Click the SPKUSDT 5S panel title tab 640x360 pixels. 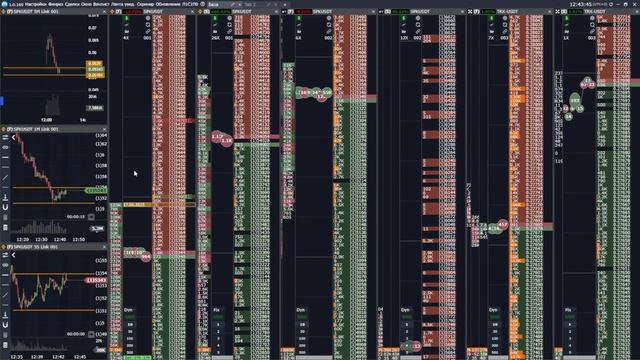33,247
